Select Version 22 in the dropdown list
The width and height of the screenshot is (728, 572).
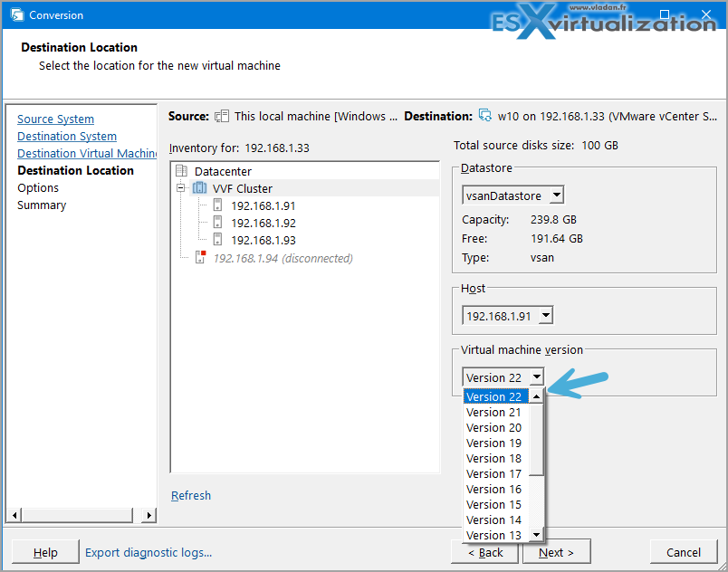[x=496, y=396]
